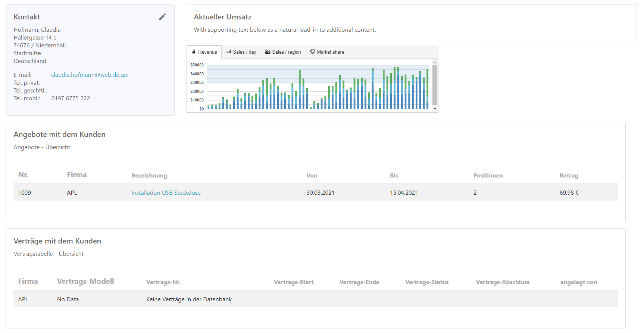Open email link claudia.hofmann@web.de.ger

90,75
